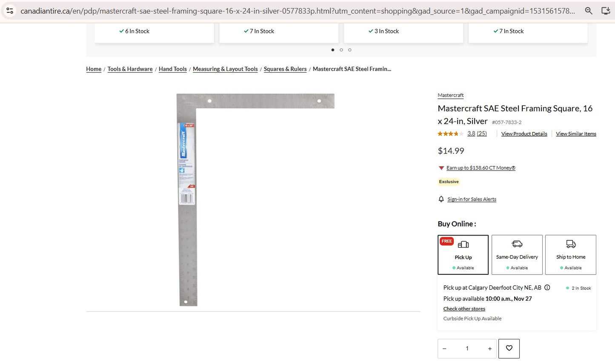The width and height of the screenshot is (615, 364).
Task: Click Pick up at Calgary Deerfoot City NE text
Action: 492,287
